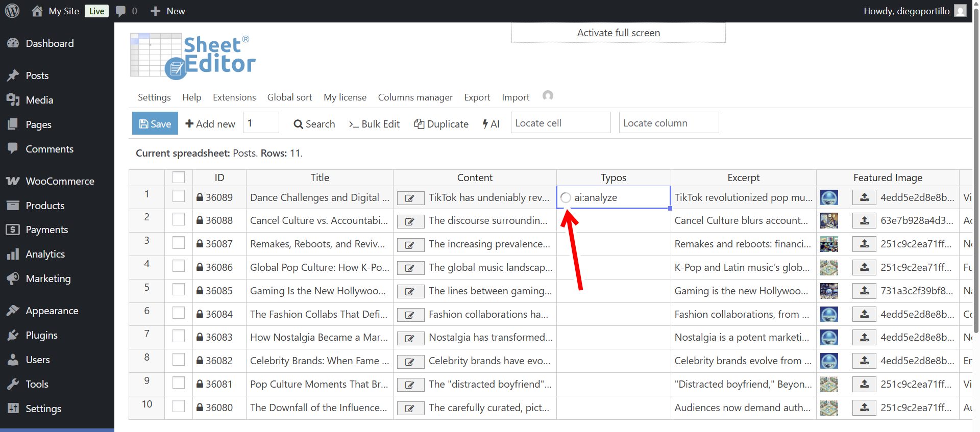980x432 pixels.
Task: Click the upload icon in row 5
Action: tap(864, 291)
